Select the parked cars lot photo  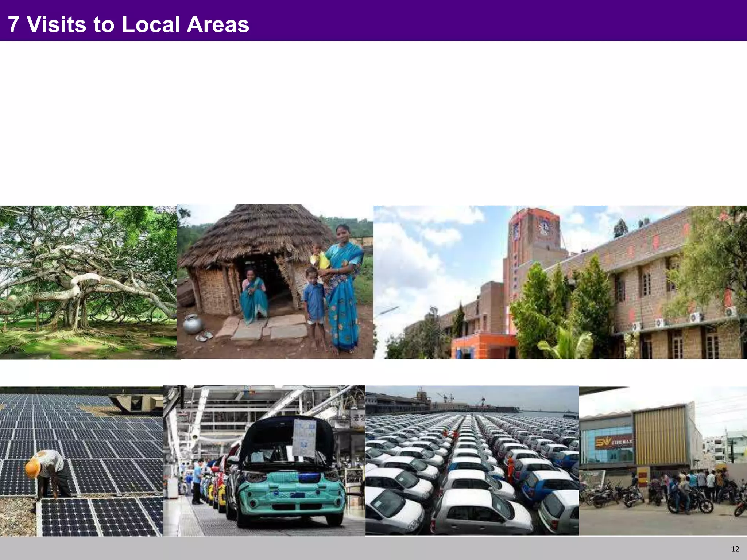click(x=472, y=460)
